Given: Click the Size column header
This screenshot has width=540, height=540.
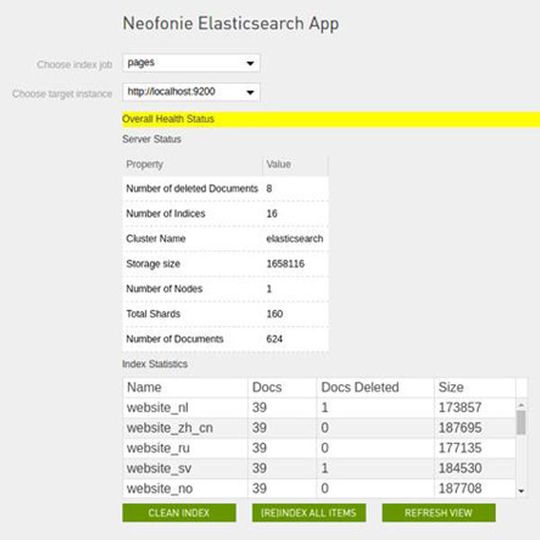Looking at the screenshot, I should pos(475,387).
